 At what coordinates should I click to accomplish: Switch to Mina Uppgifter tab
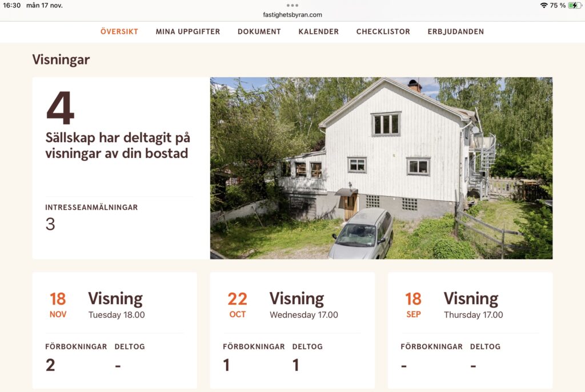[188, 32]
